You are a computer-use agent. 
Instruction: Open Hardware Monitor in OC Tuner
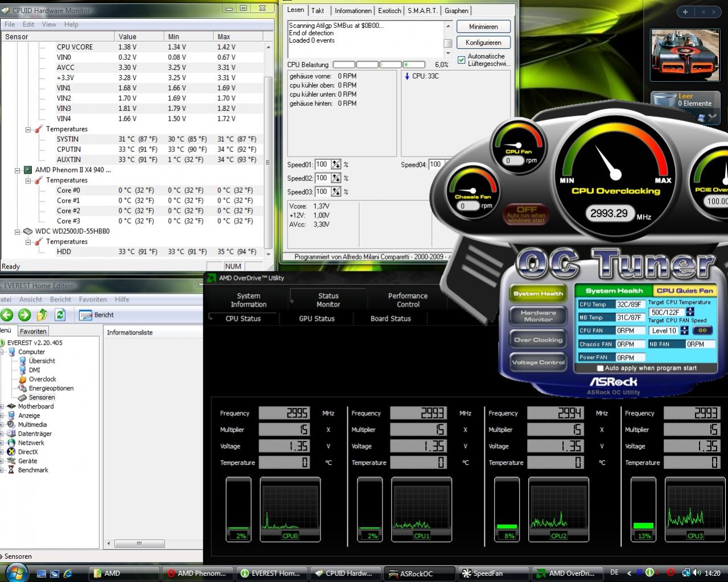click(538, 316)
